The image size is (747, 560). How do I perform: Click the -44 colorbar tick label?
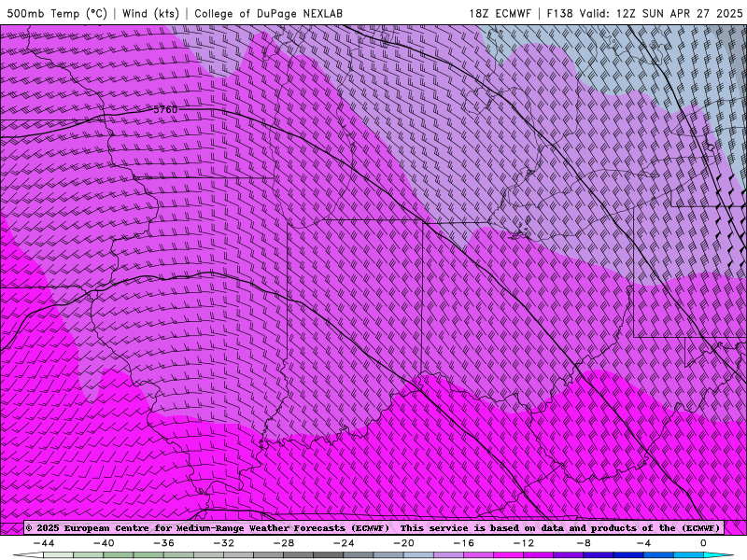pyautogui.click(x=44, y=543)
